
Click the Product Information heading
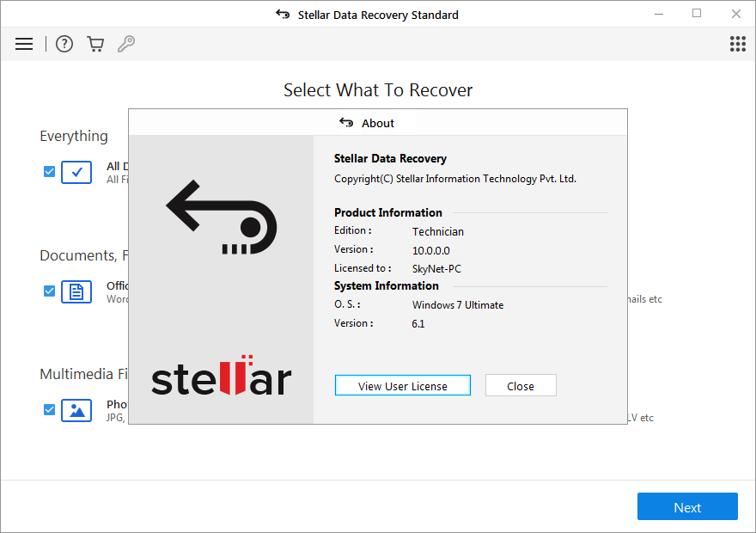point(388,212)
